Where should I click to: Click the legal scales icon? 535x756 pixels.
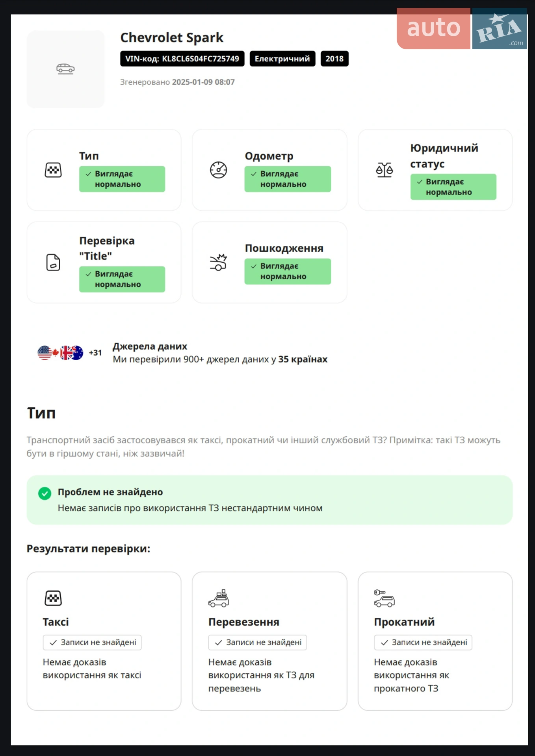point(384,170)
